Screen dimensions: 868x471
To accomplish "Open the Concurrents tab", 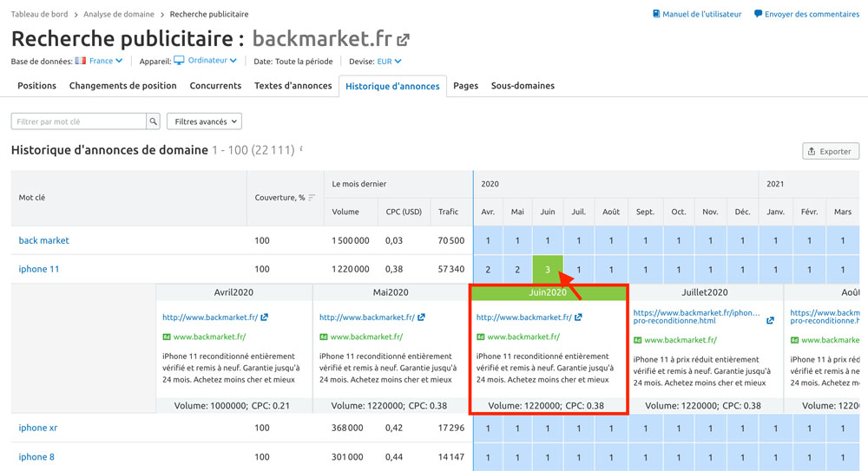I will tap(215, 86).
